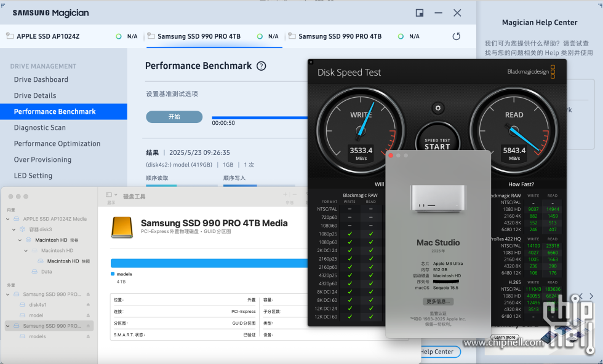Open Drive Dashboard in Magician sidebar
This screenshot has height=364, width=603.
(x=41, y=79)
